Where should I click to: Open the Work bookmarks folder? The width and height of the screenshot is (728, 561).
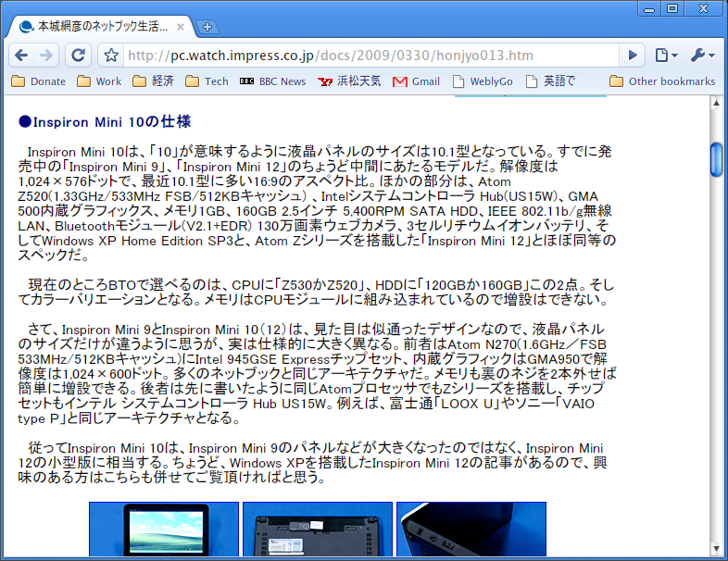99,81
